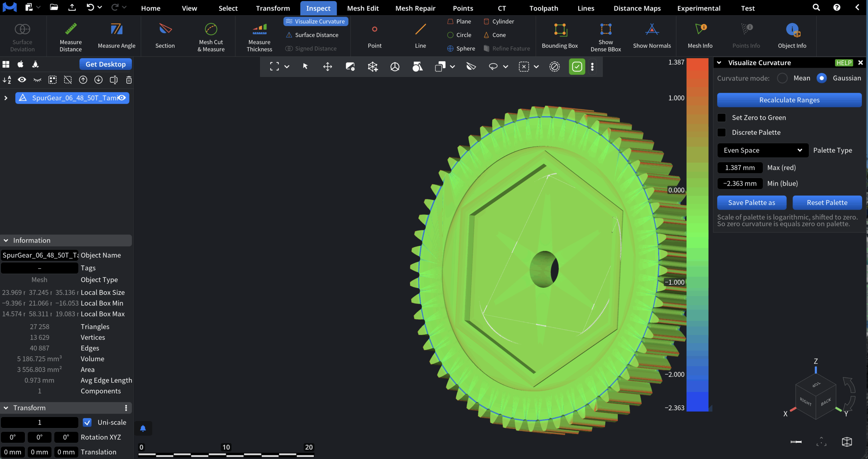Switch curvature mode to Mean
This screenshot has width=868, height=459.
782,78
